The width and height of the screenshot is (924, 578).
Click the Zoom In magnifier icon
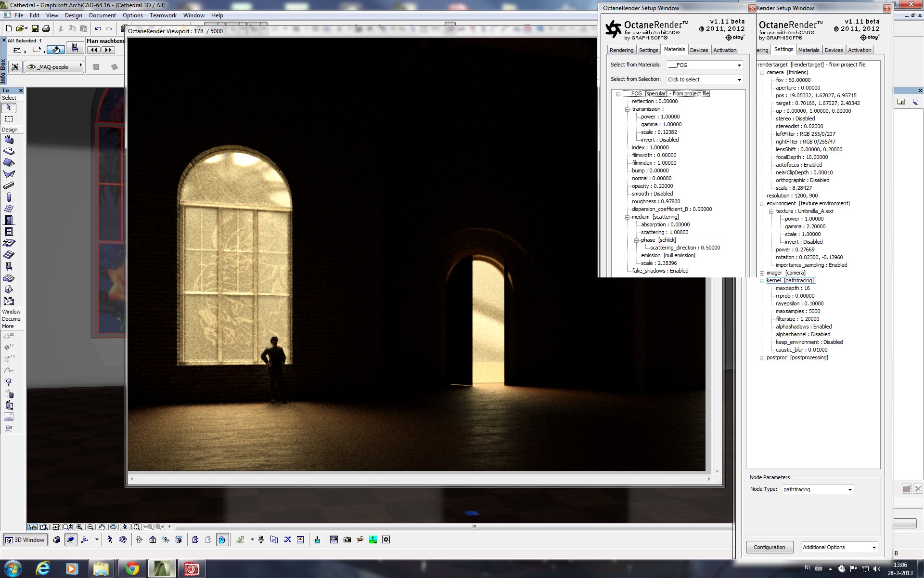coord(79,527)
